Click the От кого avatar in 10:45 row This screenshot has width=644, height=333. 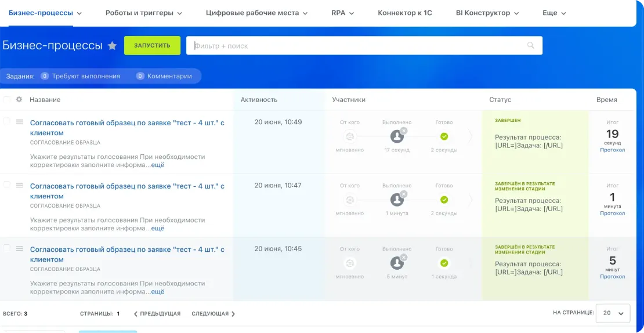pos(350,263)
